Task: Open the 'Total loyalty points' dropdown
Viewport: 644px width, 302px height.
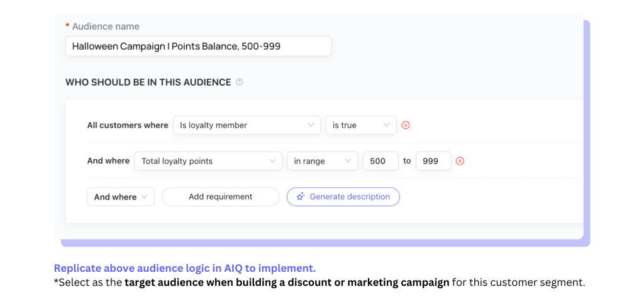Action: 208,161
